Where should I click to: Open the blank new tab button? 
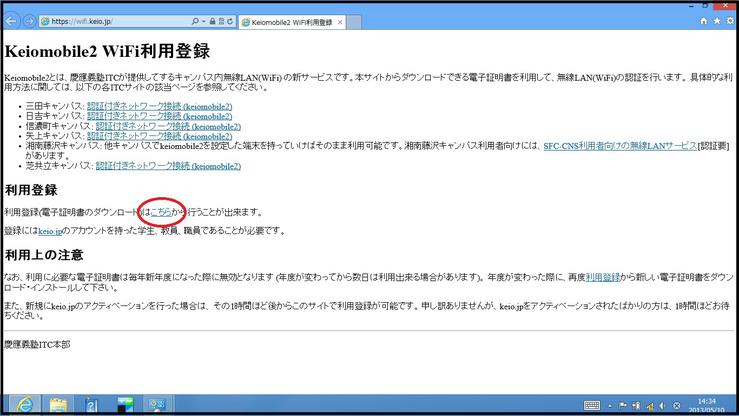(356, 21)
